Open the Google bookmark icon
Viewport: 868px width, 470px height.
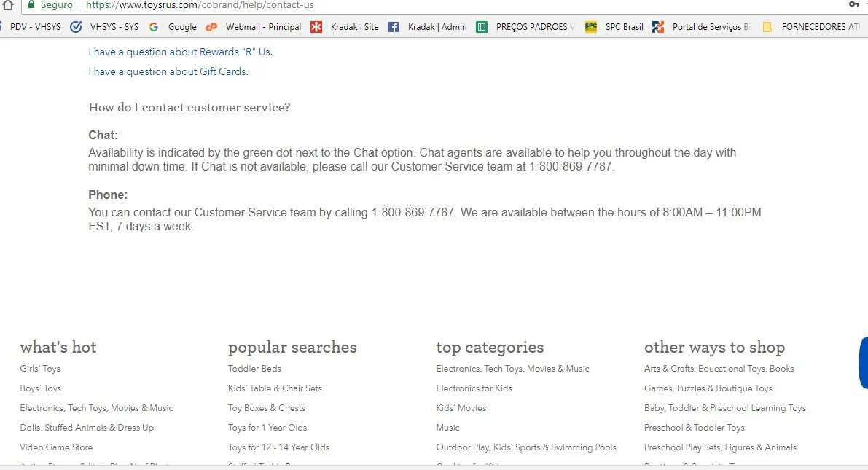tap(154, 27)
